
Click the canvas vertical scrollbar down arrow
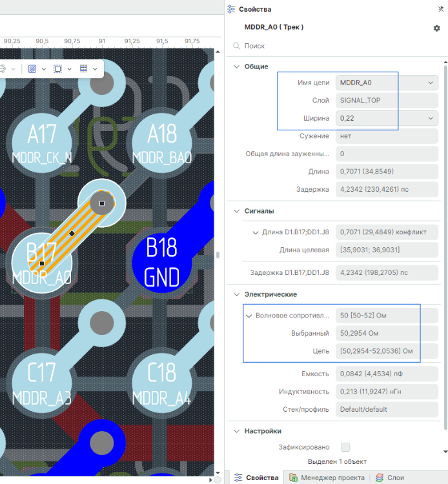(x=218, y=472)
